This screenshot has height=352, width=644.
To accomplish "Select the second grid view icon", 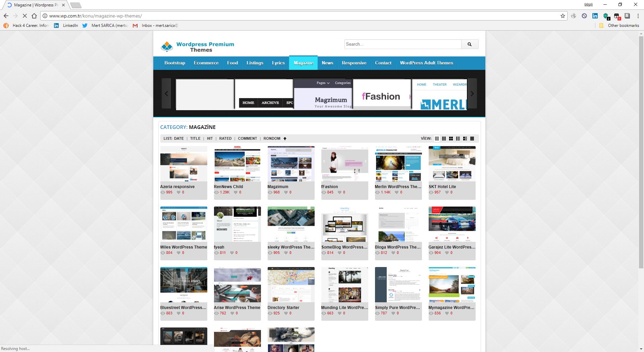I will click(x=444, y=138).
